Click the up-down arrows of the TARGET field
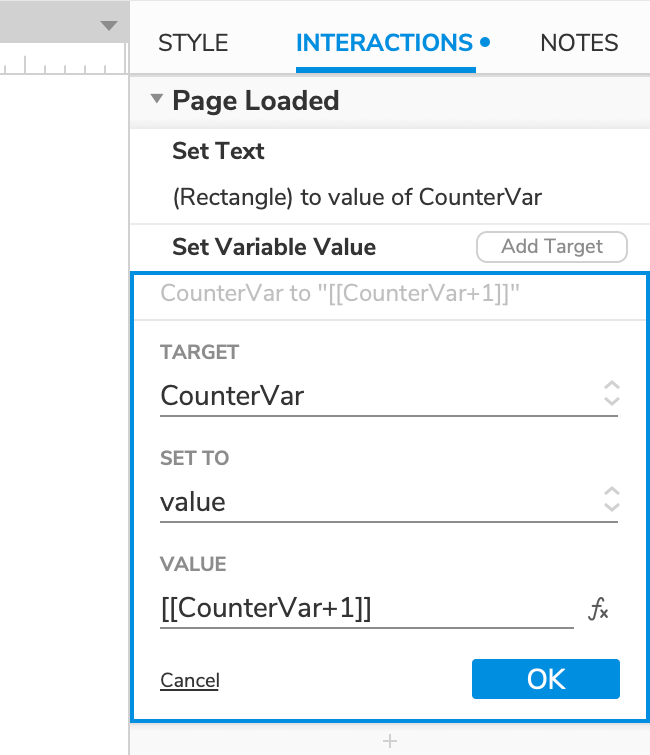This screenshot has width=650, height=755. (612, 394)
